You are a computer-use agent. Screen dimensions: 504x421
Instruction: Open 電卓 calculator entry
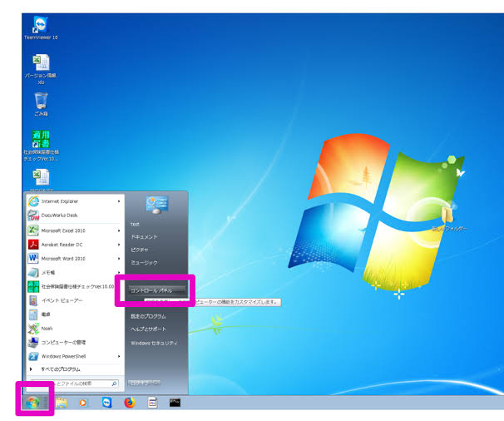tap(75, 315)
